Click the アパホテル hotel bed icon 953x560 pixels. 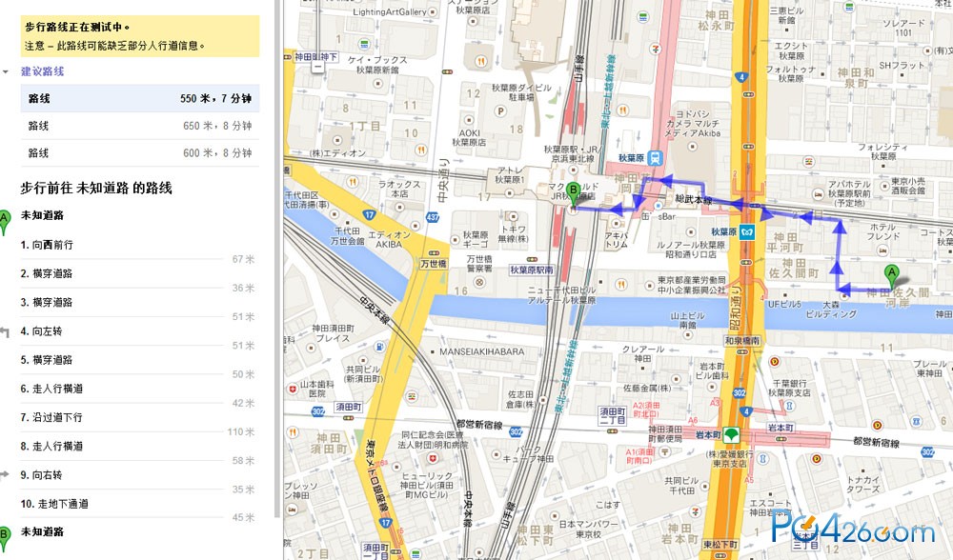(x=817, y=194)
